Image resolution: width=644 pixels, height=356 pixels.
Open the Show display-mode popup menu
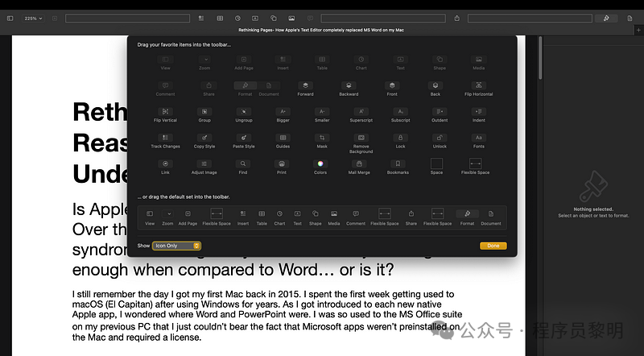click(176, 246)
